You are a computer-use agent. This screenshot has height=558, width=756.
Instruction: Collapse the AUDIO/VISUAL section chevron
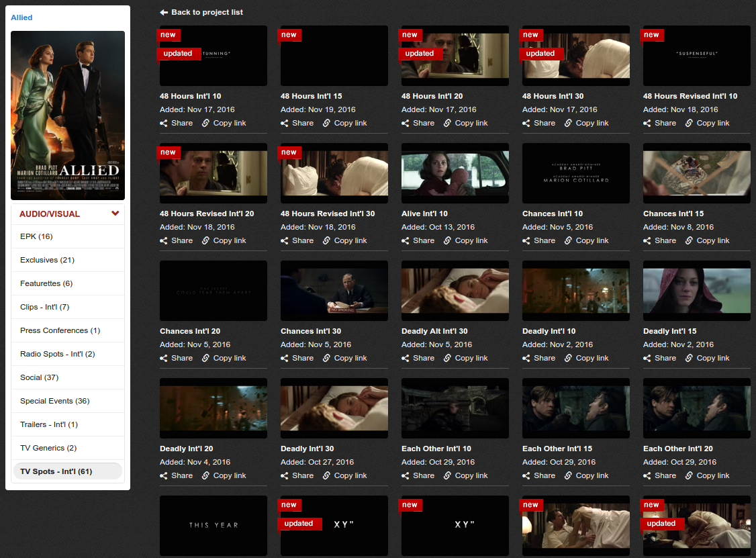point(115,213)
